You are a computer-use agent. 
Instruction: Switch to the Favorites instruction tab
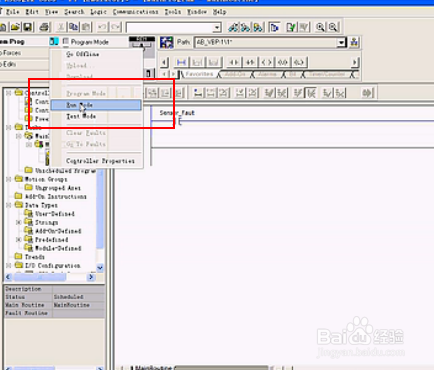click(x=199, y=74)
